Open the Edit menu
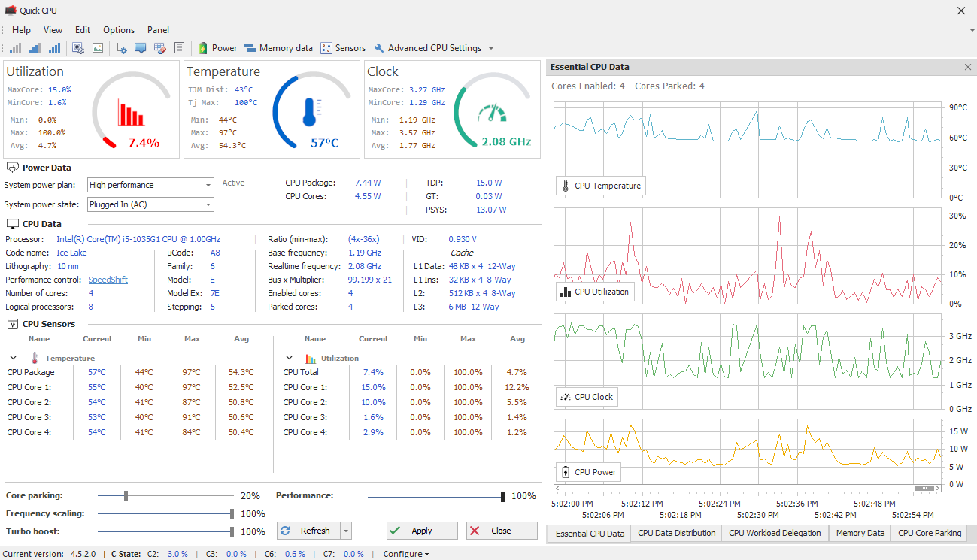Image resolution: width=977 pixels, height=560 pixels. click(83, 30)
